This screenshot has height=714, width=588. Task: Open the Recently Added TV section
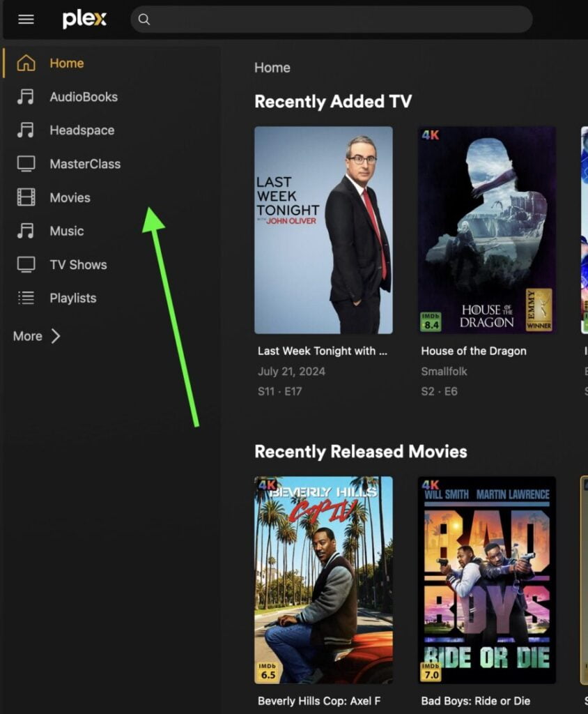coord(333,102)
